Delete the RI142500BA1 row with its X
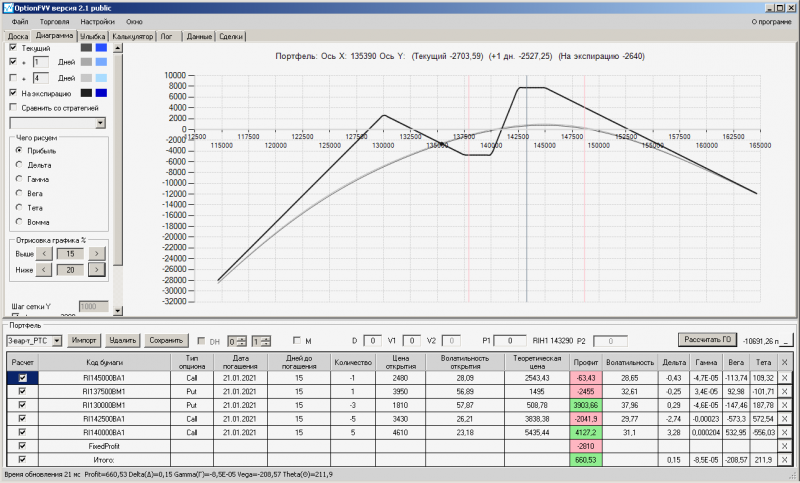This screenshot has height=483, width=800. coord(784,419)
